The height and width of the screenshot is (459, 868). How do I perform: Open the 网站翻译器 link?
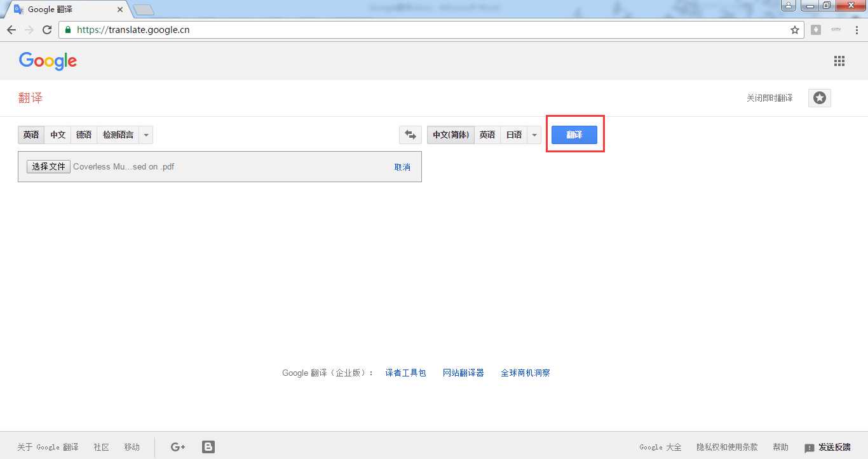coord(463,373)
